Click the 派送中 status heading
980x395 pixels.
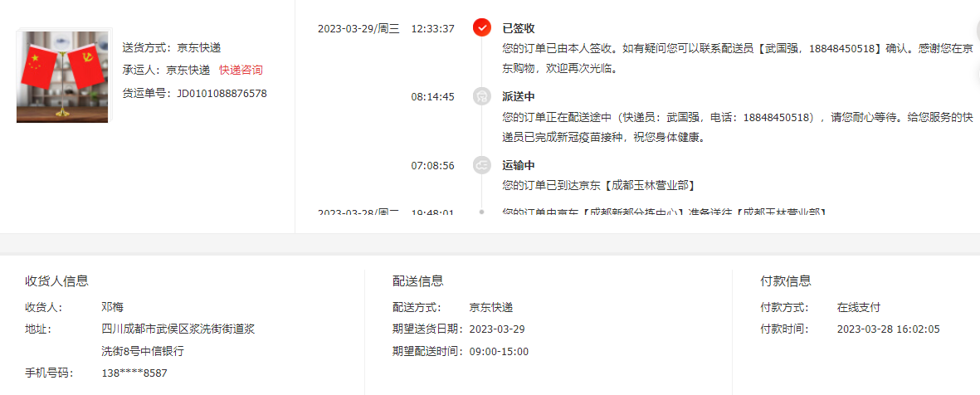(518, 97)
